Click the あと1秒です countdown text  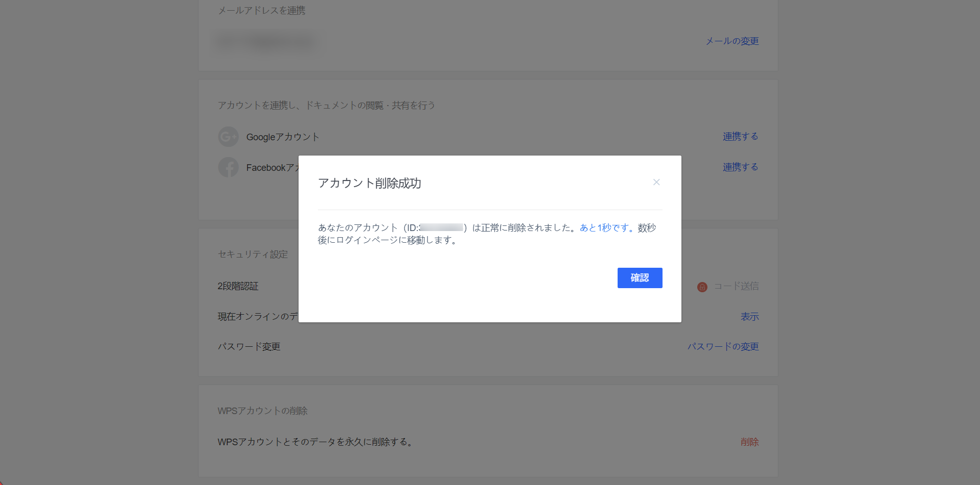tap(607, 227)
